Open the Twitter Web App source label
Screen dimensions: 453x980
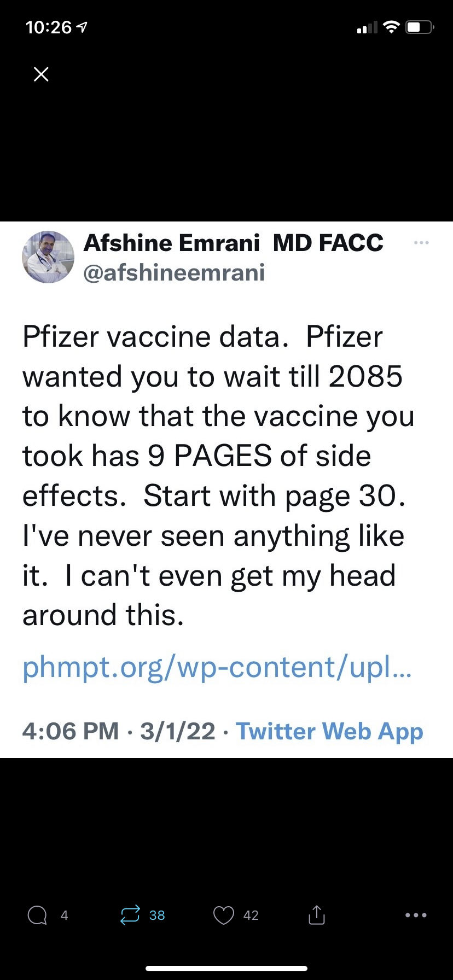329,731
